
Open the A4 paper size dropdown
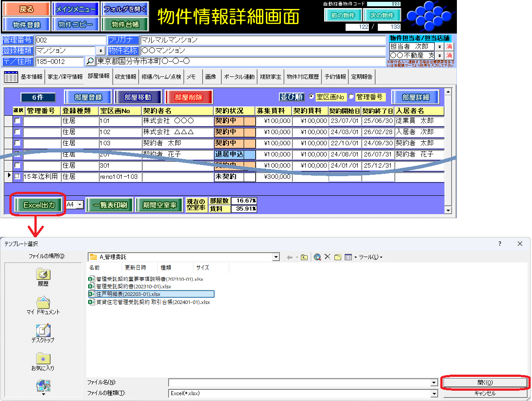[x=80, y=205]
